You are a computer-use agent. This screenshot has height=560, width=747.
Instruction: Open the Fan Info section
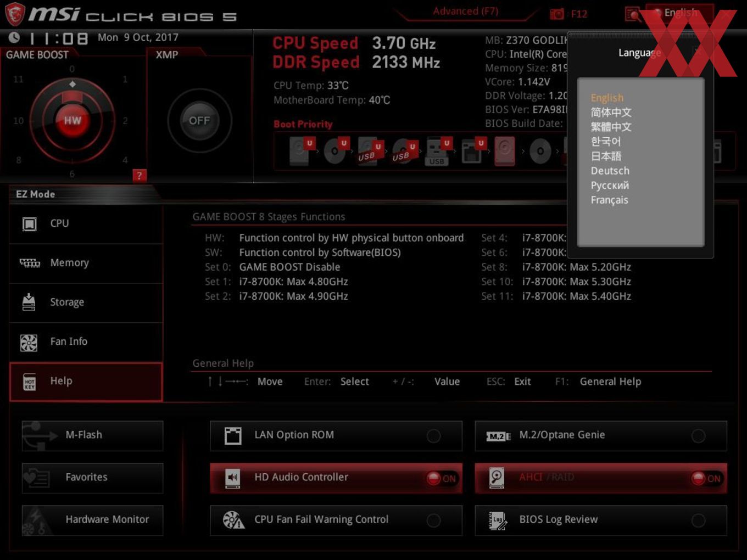click(x=86, y=341)
